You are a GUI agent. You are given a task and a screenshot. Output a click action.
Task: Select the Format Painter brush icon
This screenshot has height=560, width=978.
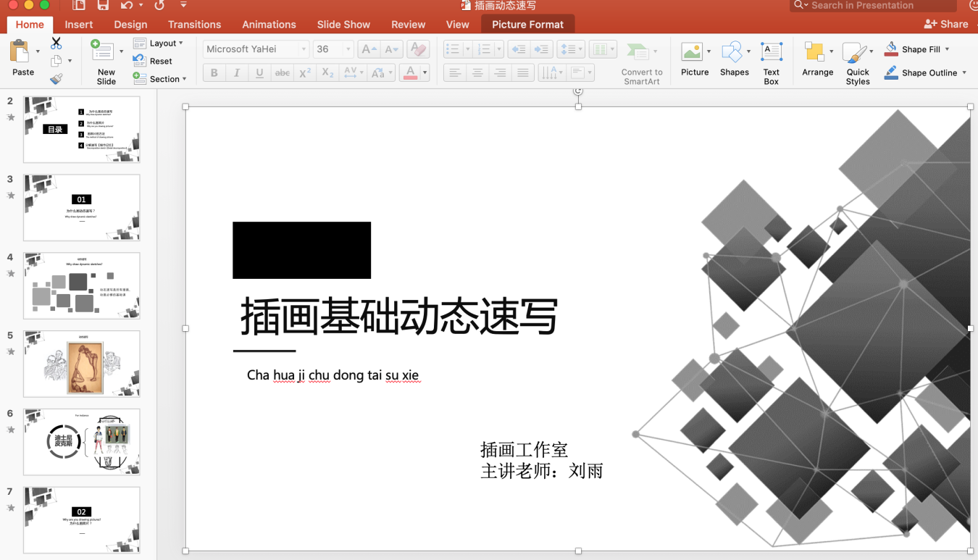(56, 79)
